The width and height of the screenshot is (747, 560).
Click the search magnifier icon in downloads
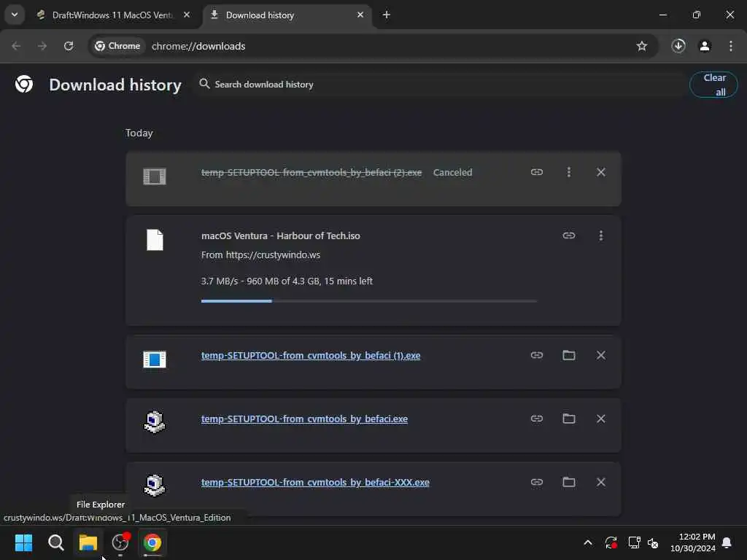point(204,84)
